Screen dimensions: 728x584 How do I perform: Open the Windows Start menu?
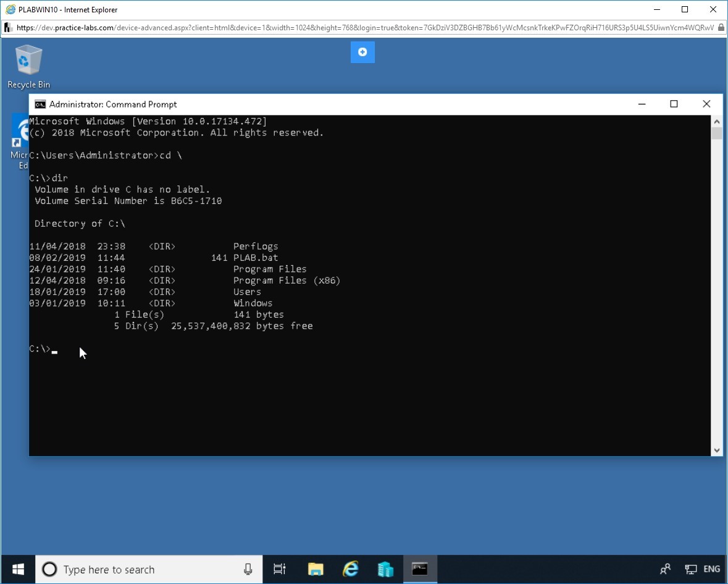pos(18,569)
